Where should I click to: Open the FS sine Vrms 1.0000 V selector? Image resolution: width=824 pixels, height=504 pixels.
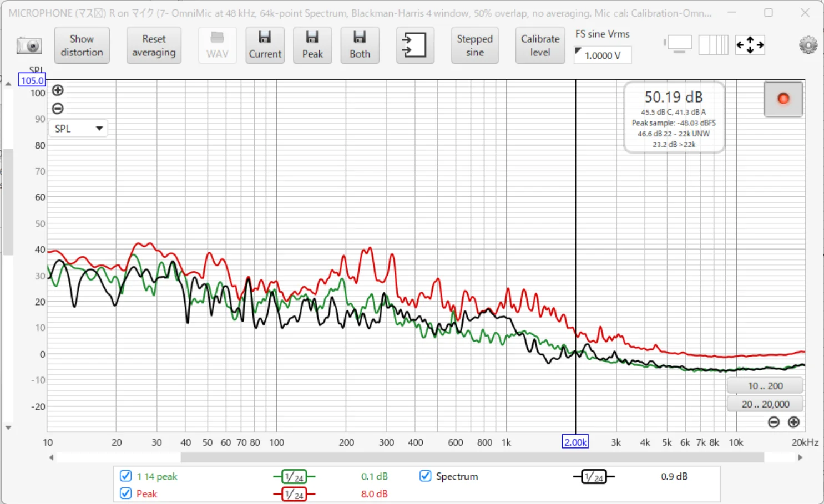(602, 55)
